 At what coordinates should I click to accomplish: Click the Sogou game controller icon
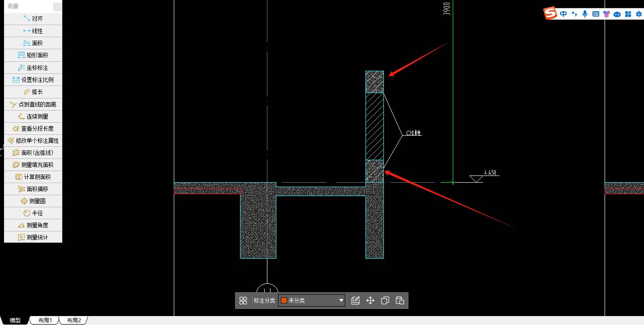tap(617, 14)
